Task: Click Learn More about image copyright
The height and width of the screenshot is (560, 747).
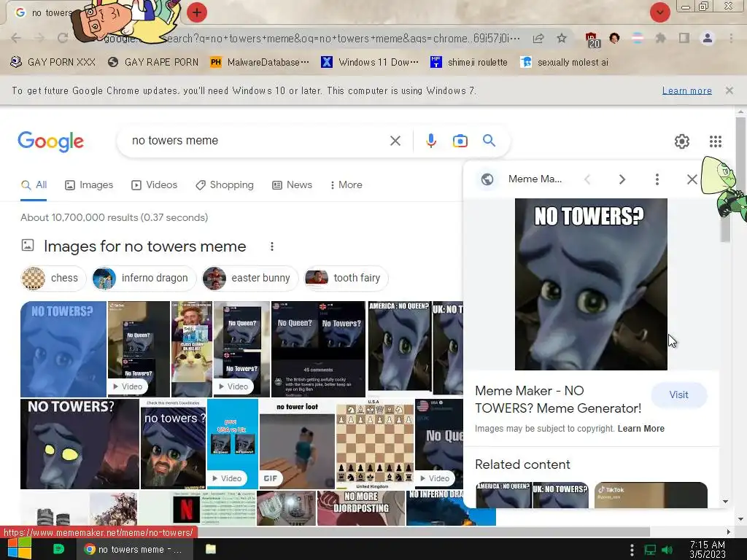Action: (x=640, y=429)
